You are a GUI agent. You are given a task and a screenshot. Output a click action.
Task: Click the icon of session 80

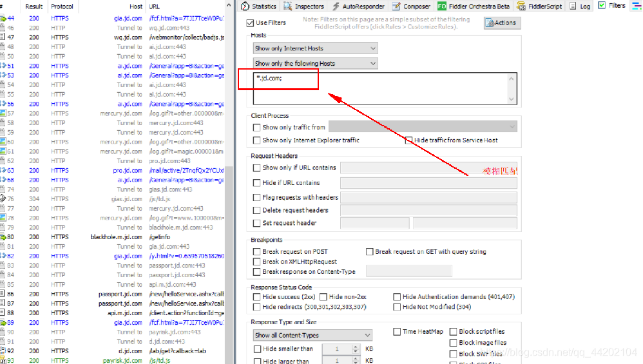click(3, 237)
